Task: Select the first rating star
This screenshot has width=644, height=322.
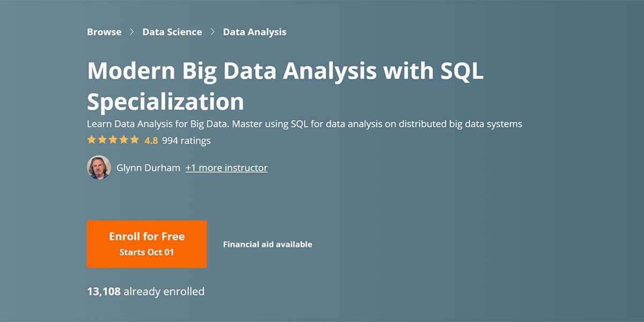Action: coord(92,140)
